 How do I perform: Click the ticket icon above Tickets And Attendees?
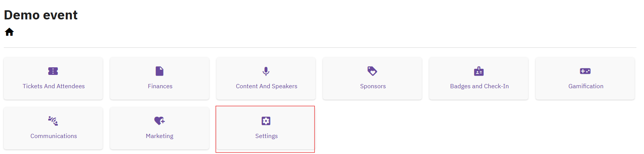53,71
